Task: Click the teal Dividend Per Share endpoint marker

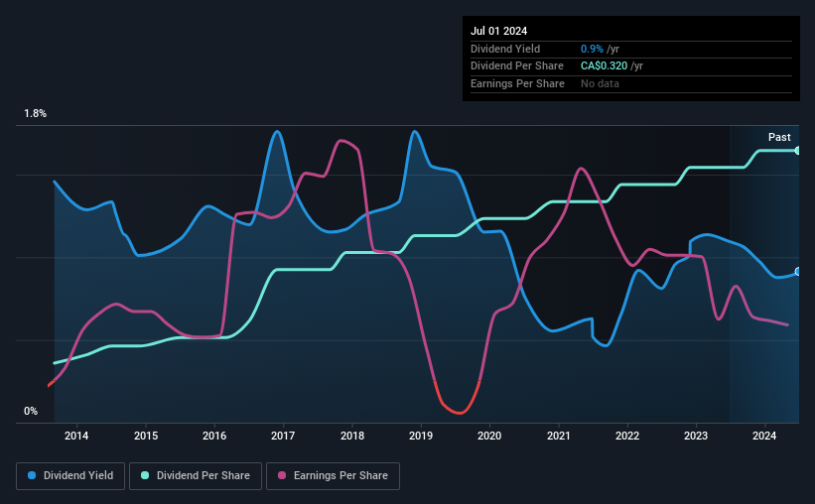Action: 797,151
